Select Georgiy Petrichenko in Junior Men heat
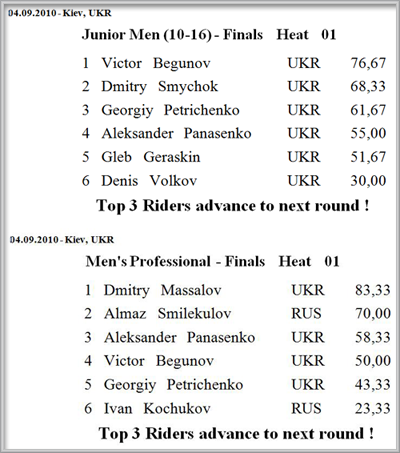This screenshot has width=400, height=453. click(x=170, y=110)
